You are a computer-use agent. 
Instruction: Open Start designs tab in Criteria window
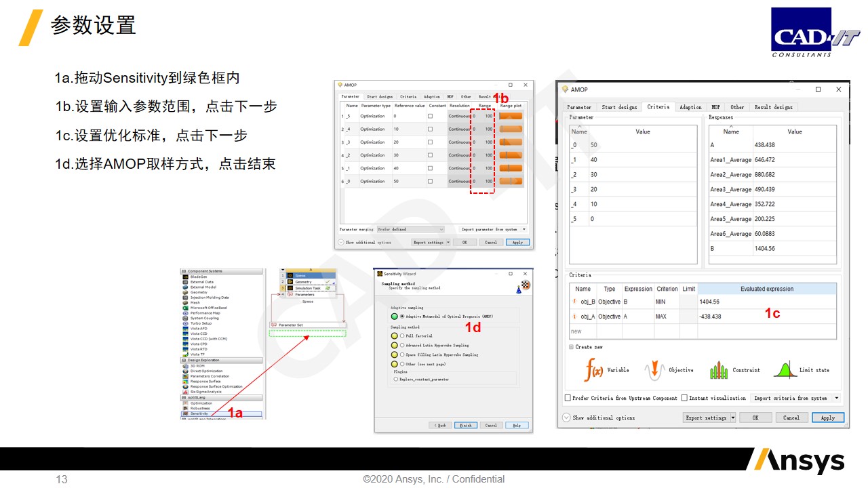click(619, 107)
